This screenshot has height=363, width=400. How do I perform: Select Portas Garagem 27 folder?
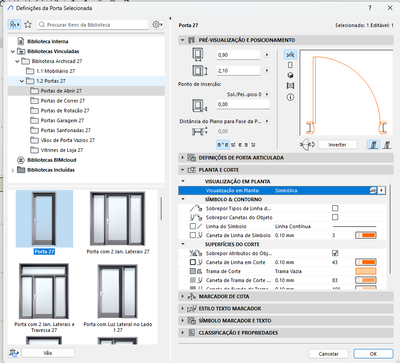(62, 120)
